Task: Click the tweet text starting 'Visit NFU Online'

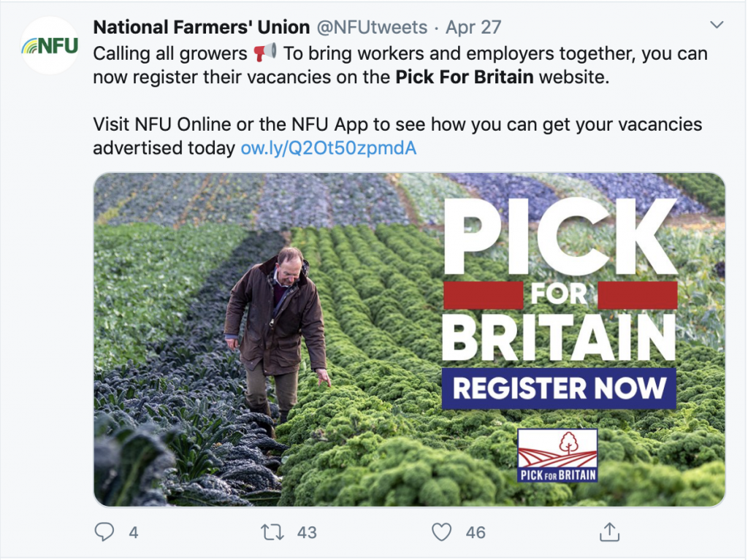Action: tap(397, 125)
